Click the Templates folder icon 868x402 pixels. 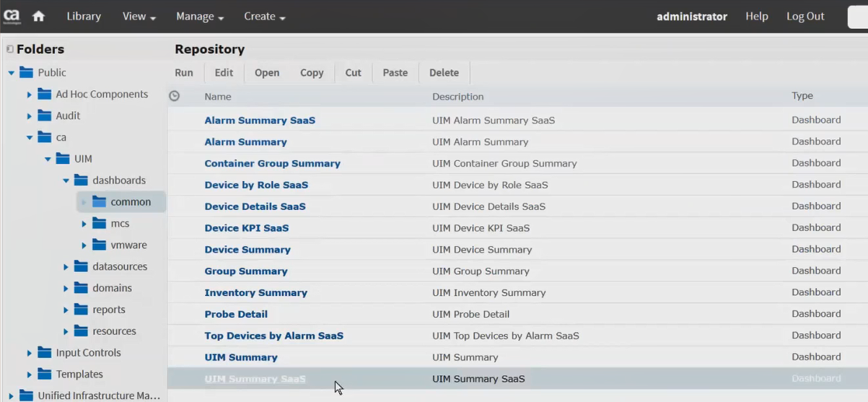click(44, 374)
